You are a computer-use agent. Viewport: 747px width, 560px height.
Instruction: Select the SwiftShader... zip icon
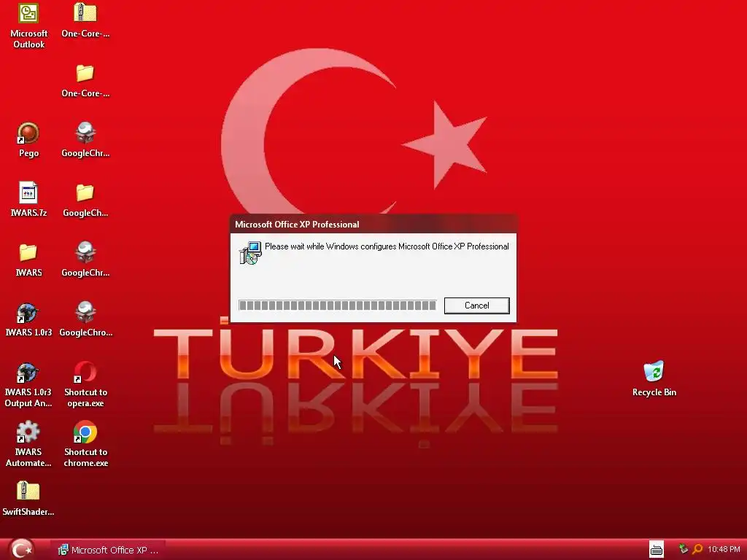(28, 491)
